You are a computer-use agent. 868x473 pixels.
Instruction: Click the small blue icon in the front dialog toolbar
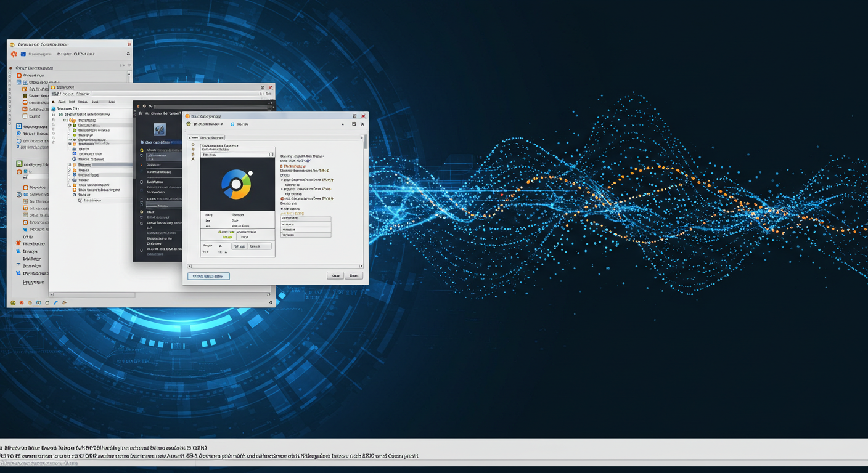point(232,124)
